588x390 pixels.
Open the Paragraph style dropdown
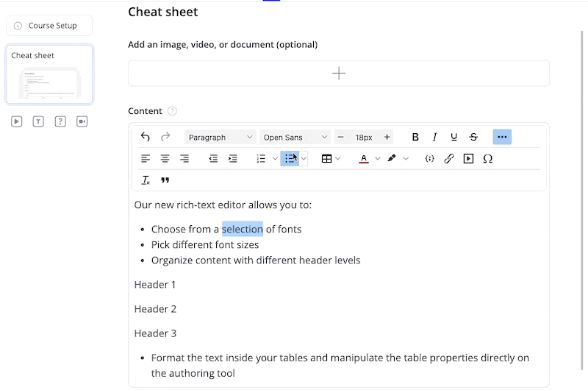[220, 137]
